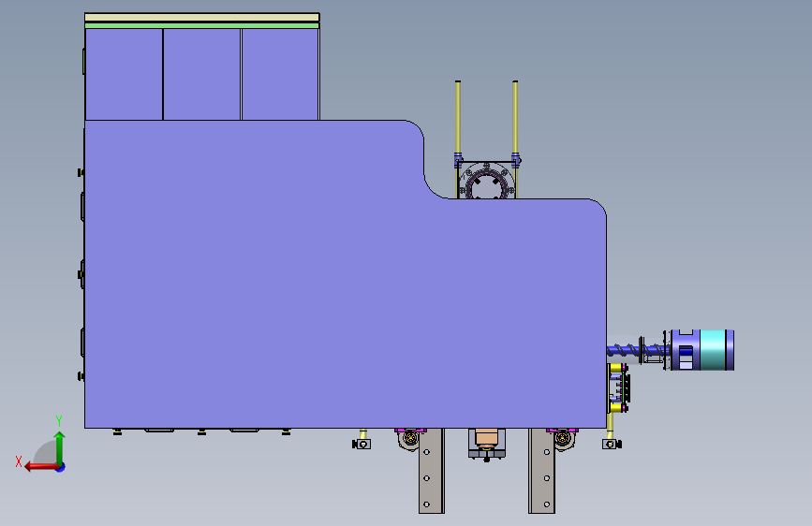Screen dimensions: 812x526
Task: Select the yellow bracket assembly below the screw shaft
Action: coord(618,387)
